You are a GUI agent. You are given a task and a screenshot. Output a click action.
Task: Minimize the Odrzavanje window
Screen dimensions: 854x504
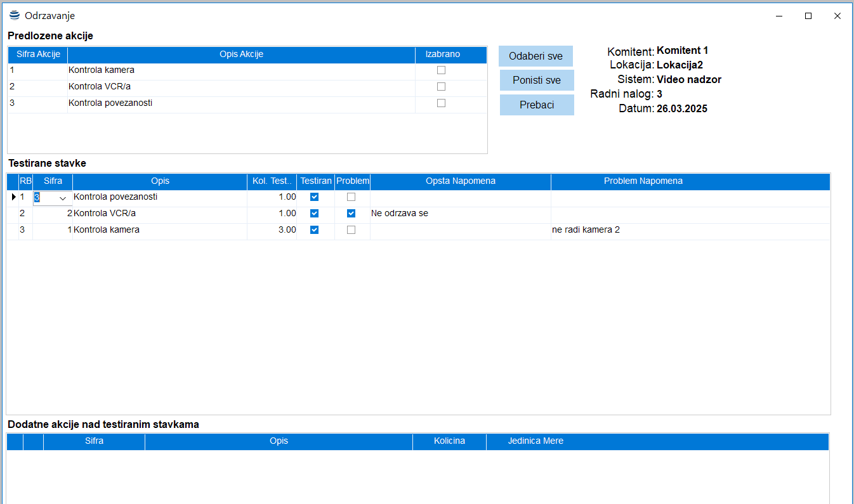pyautogui.click(x=778, y=16)
